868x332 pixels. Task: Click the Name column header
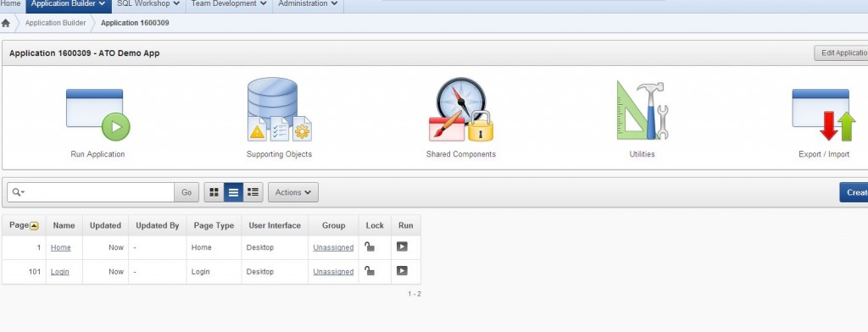click(x=64, y=225)
